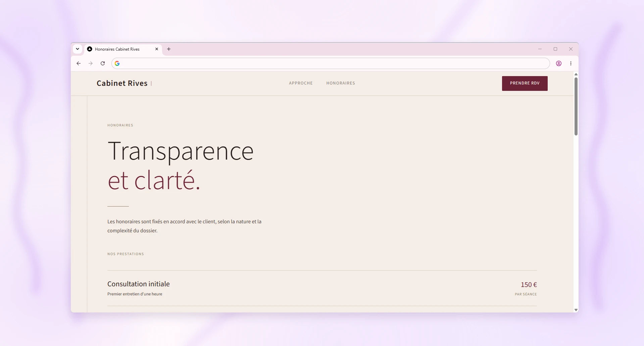Open the tab search dropdown chevron
This screenshot has height=346, width=644.
click(78, 49)
